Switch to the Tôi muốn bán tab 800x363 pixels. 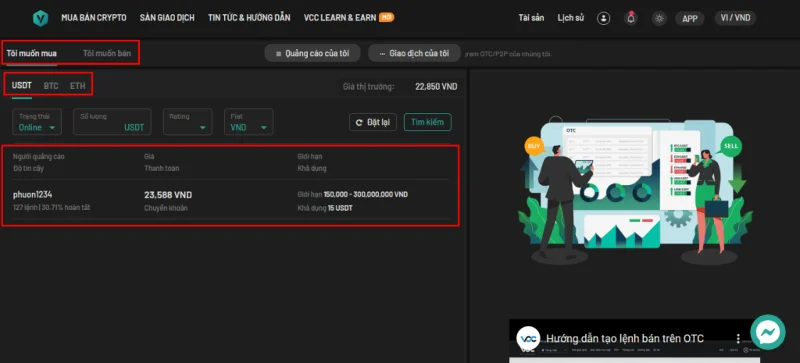[107, 53]
